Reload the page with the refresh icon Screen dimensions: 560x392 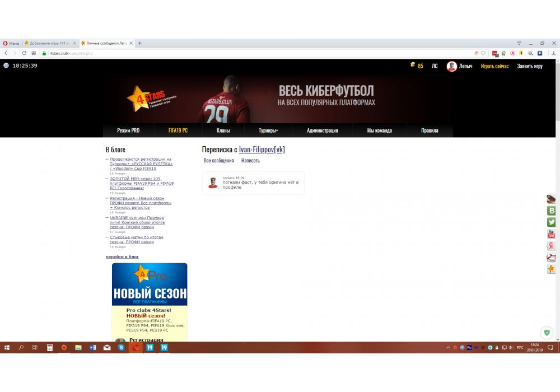[x=24, y=53]
